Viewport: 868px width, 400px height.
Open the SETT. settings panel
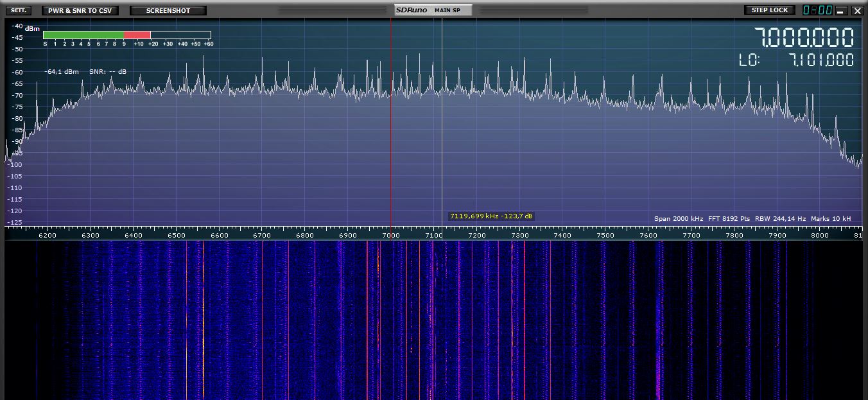[x=18, y=10]
